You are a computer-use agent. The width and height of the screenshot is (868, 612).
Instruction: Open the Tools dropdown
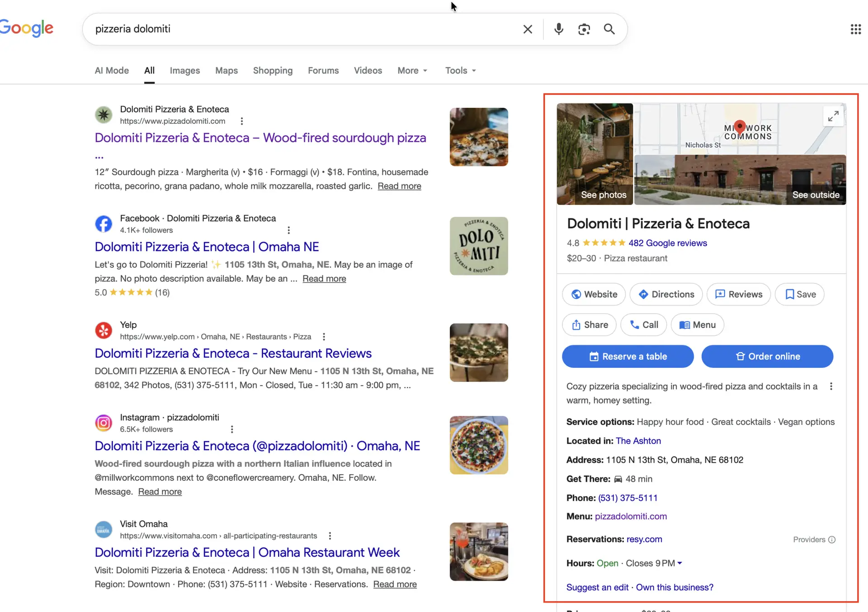point(460,71)
